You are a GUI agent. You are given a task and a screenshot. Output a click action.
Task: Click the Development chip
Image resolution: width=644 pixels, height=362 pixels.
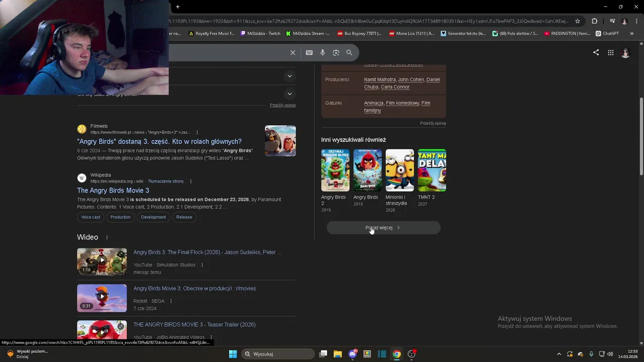point(153,217)
